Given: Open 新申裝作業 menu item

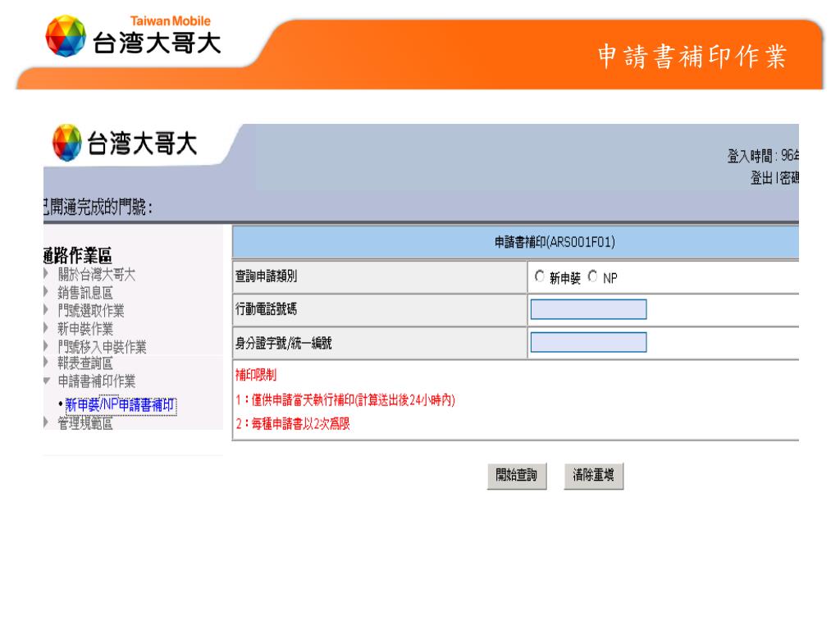Looking at the screenshot, I should pos(85,329).
